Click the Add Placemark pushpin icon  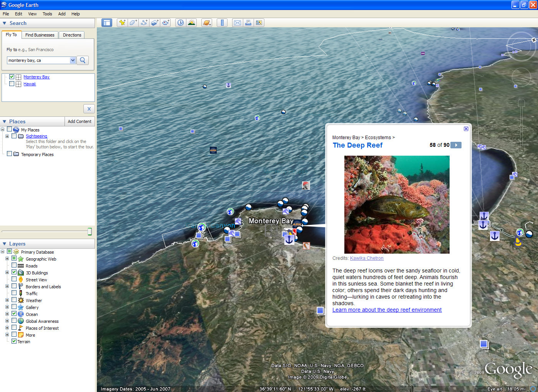(x=122, y=23)
